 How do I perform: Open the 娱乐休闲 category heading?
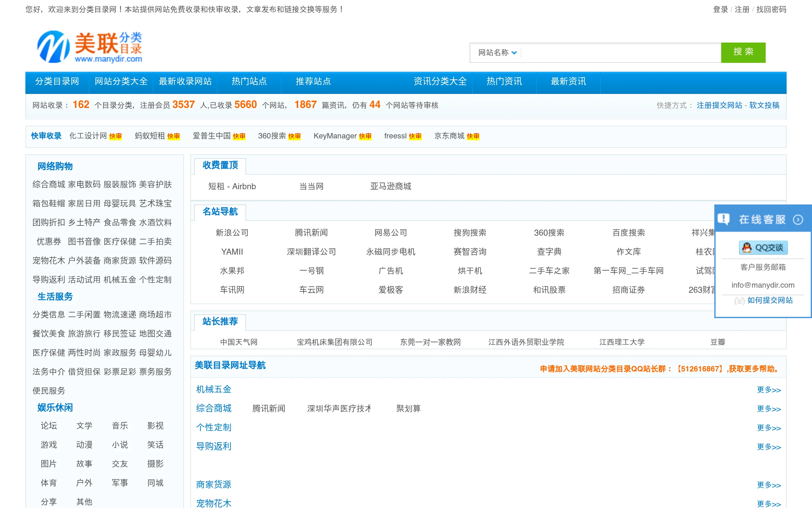click(x=55, y=408)
